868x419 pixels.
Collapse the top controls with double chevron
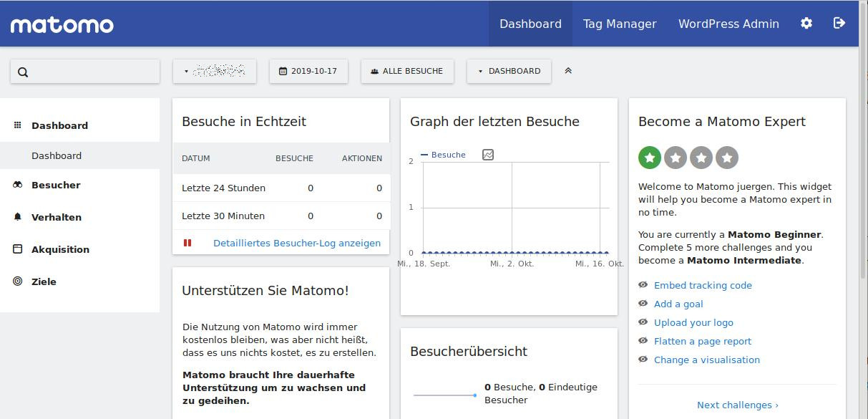[568, 71]
